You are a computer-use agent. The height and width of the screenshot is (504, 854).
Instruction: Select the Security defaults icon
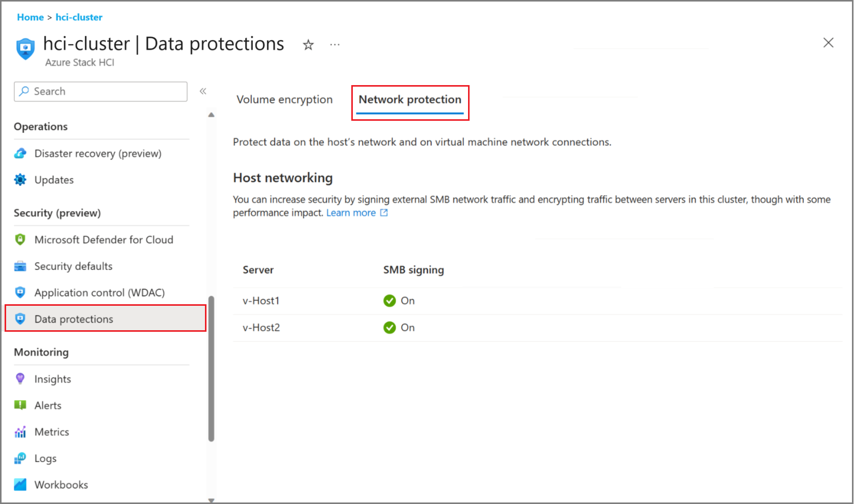20,266
